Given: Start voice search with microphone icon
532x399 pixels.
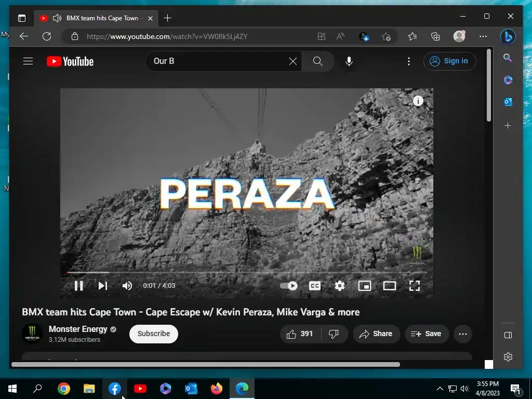Looking at the screenshot, I should 349,61.
